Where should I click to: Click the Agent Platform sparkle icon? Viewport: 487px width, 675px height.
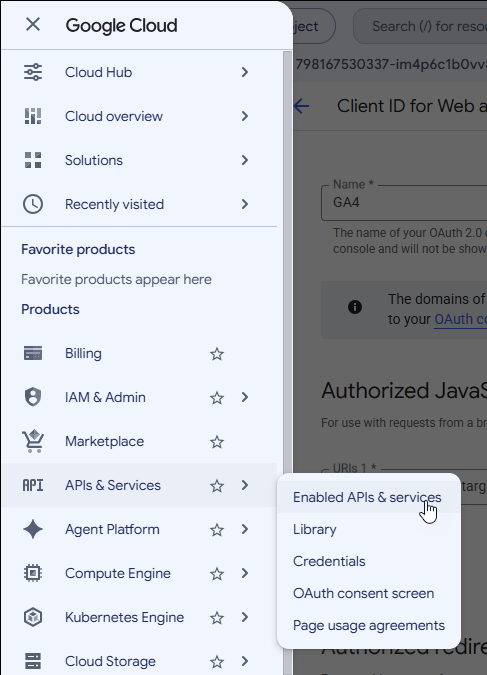point(33,529)
